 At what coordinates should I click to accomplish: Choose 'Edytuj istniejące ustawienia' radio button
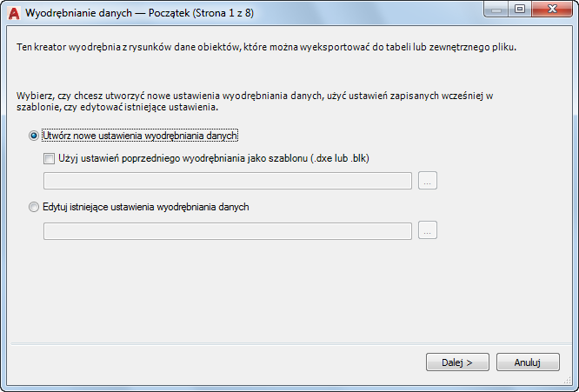[x=34, y=207]
